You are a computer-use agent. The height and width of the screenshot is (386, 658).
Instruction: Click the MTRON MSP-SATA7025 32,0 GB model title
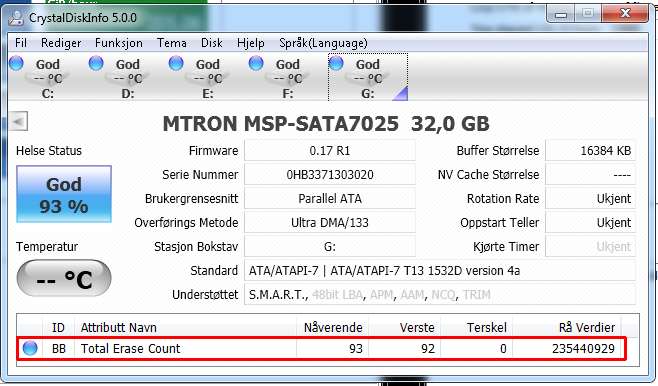click(326, 124)
